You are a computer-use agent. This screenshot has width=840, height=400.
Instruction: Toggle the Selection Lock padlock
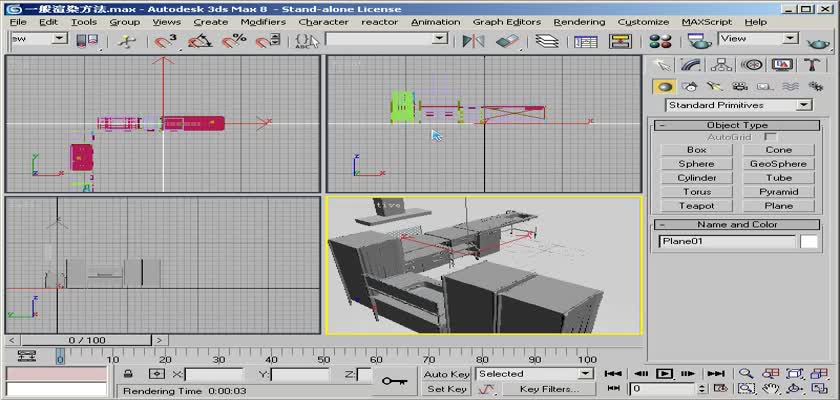click(x=128, y=374)
